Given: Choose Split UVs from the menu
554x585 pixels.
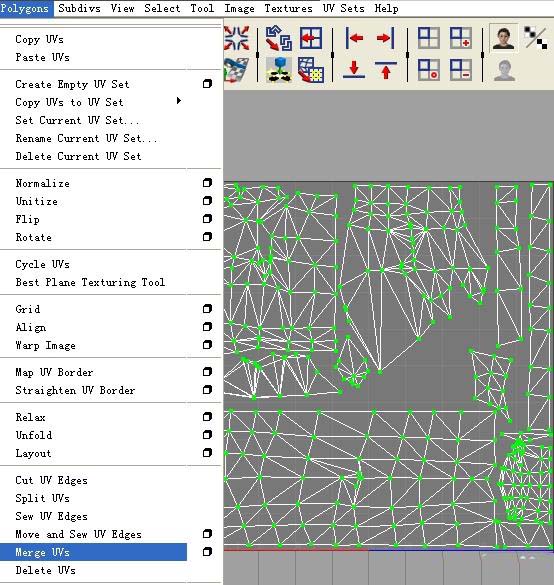Looking at the screenshot, I should tap(42, 498).
